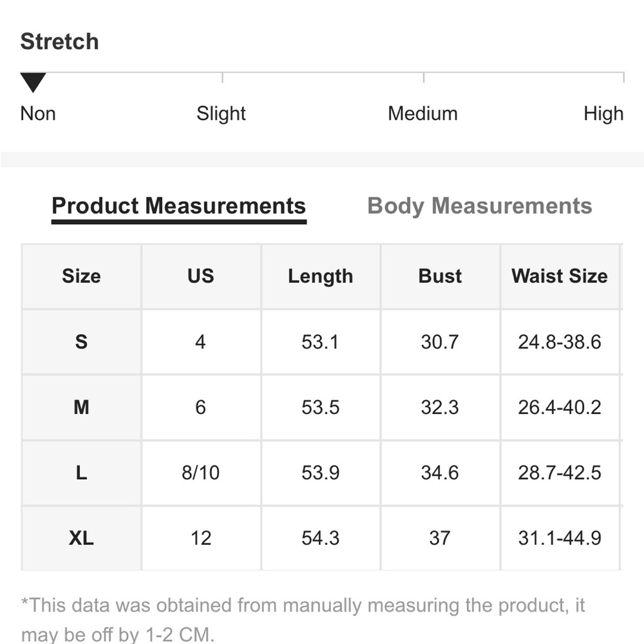Select the S size row header

click(81, 342)
